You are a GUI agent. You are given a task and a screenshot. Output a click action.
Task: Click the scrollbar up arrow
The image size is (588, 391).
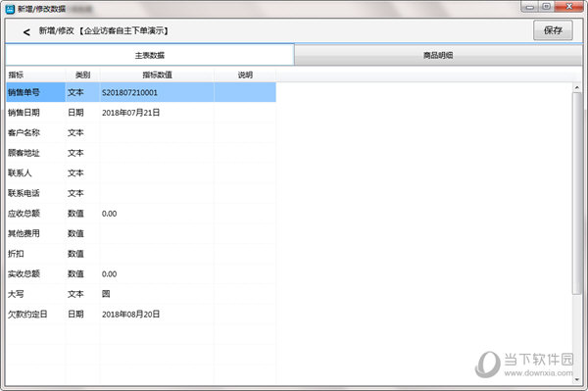click(x=577, y=87)
